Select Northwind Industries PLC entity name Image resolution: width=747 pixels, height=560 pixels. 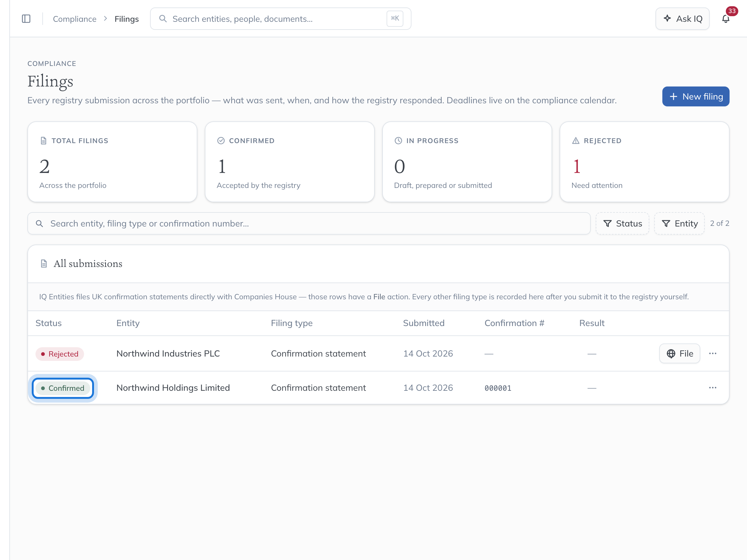click(168, 353)
